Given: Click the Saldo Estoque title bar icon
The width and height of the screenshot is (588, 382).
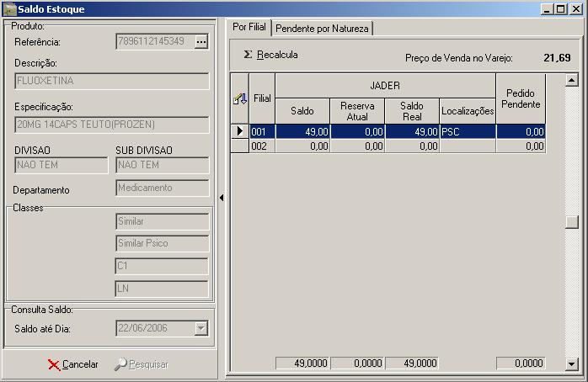Looking at the screenshot, I should coord(9,9).
